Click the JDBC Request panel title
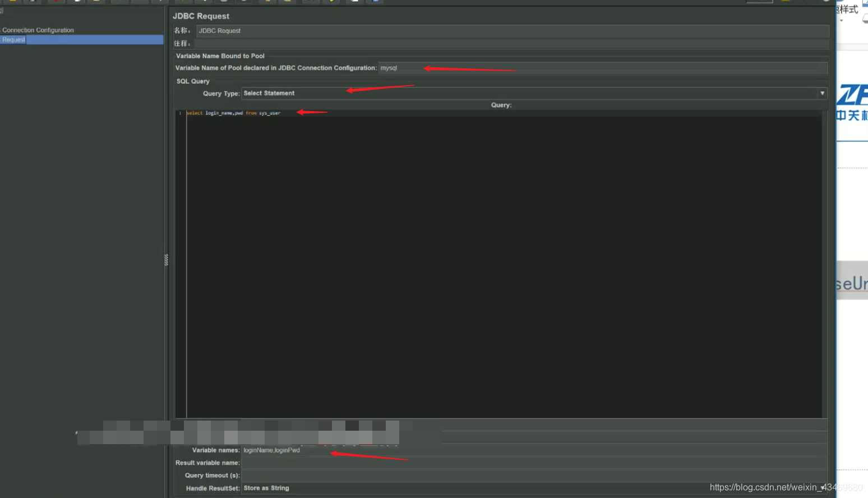This screenshot has height=498, width=868. (201, 16)
